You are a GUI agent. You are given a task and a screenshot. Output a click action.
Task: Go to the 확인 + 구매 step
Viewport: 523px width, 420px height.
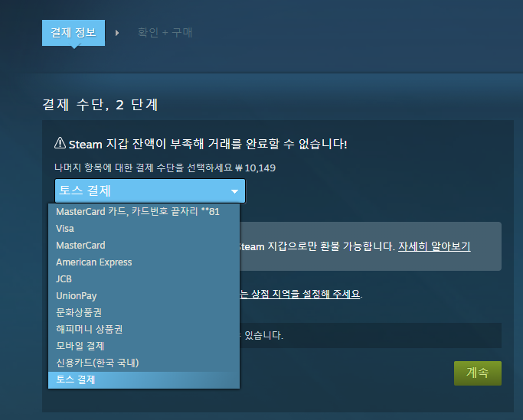pos(165,33)
